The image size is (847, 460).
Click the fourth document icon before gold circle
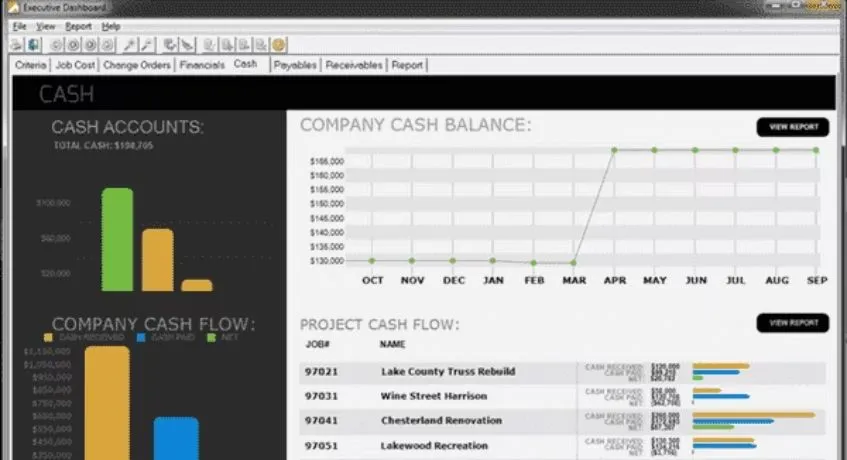(261, 45)
